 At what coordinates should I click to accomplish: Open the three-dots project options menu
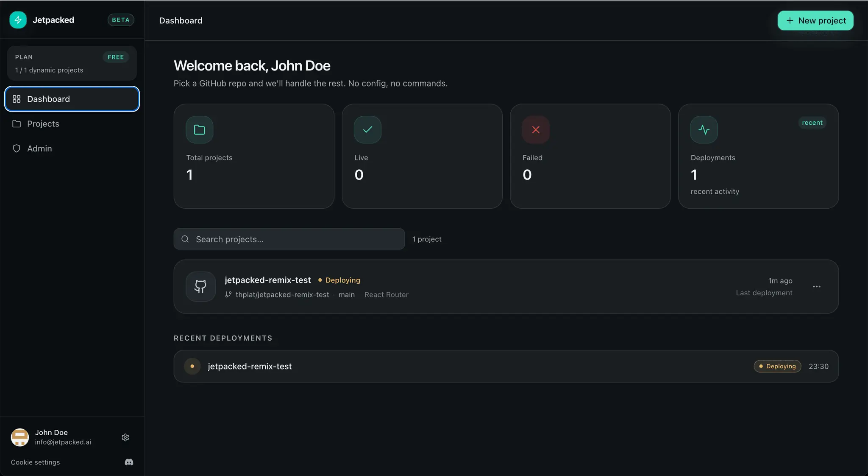click(x=817, y=287)
